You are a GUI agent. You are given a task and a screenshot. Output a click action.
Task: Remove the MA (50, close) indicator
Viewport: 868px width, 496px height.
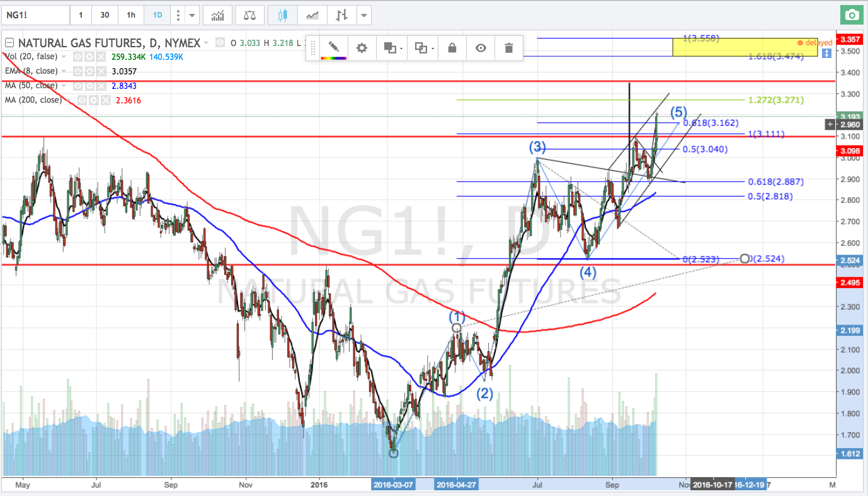point(101,86)
